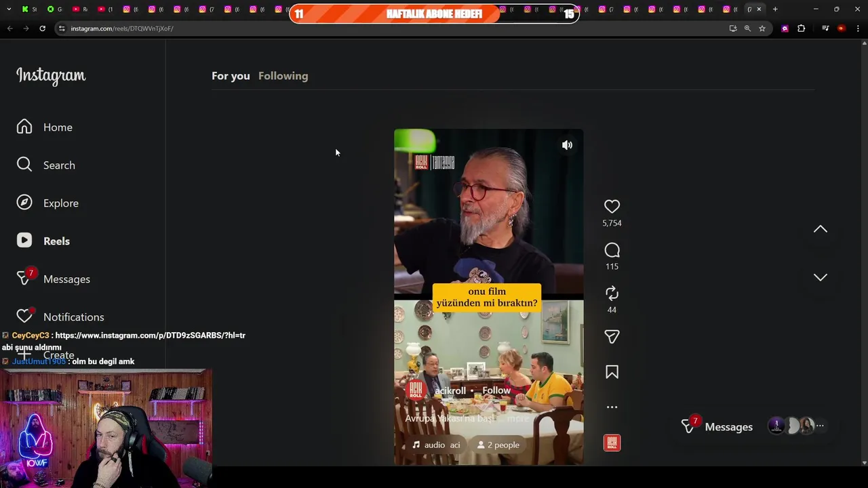The width and height of the screenshot is (868, 488).
Task: Share the reel via paper plane icon
Action: 612,337
